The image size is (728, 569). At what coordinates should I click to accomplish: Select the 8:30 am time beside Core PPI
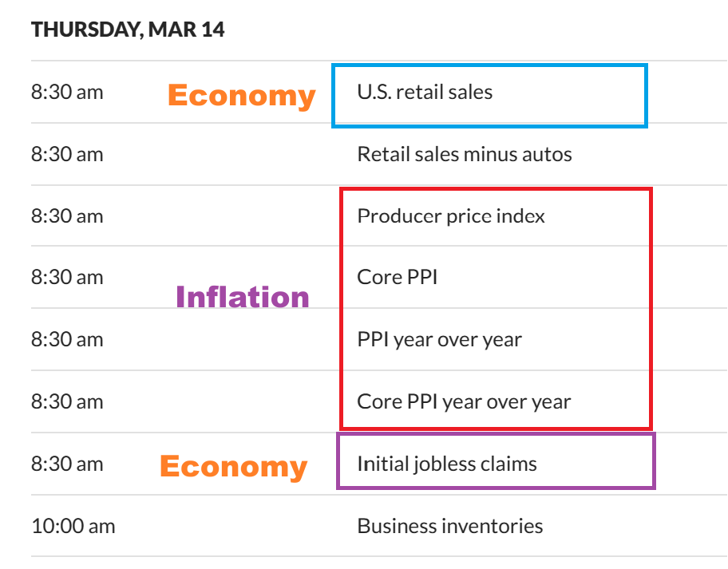[x=67, y=278]
